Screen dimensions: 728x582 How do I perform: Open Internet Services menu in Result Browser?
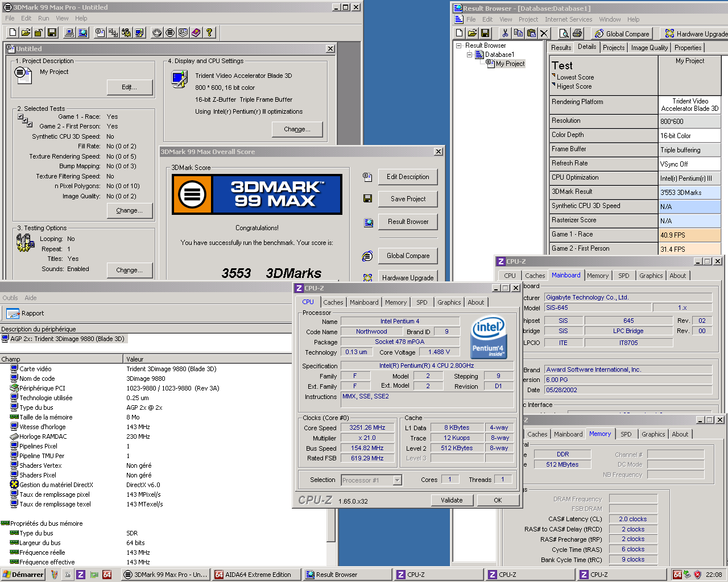[x=568, y=19]
